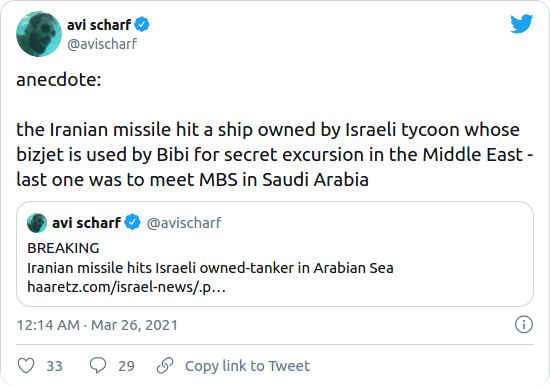Open the avi scharf name in the quoted tweet
This screenshot has width=550, height=387.
click(x=86, y=223)
